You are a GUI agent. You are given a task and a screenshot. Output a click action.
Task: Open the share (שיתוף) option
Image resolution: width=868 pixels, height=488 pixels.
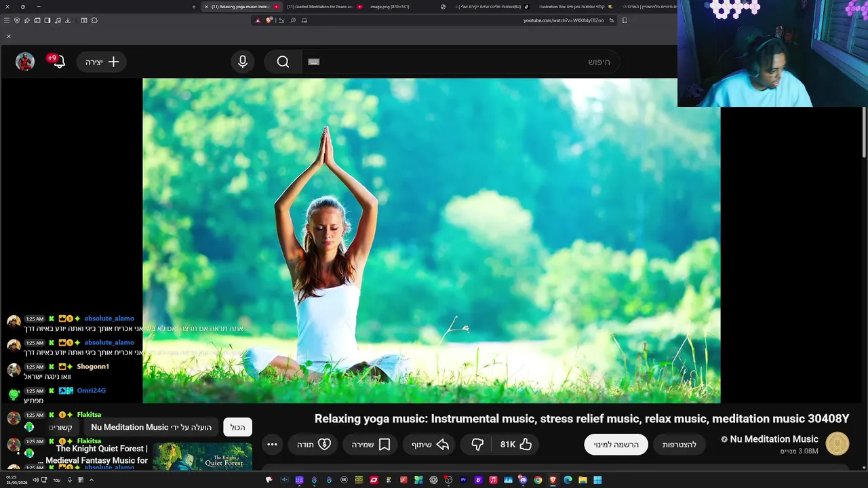pos(431,445)
